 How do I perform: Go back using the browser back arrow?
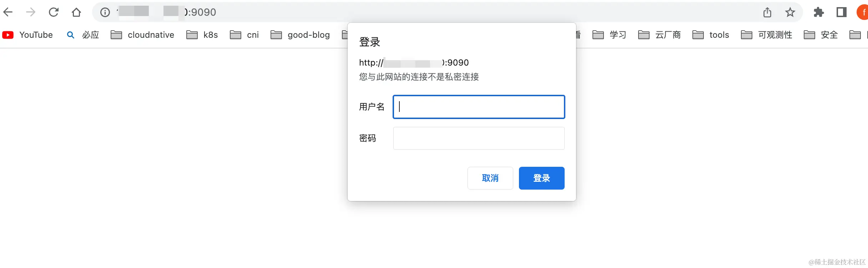8,12
